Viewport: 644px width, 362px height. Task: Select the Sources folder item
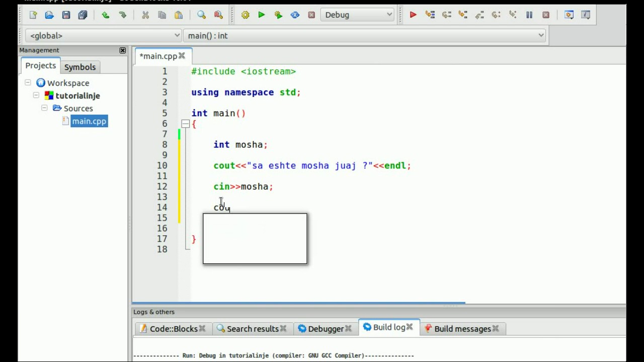(x=78, y=108)
